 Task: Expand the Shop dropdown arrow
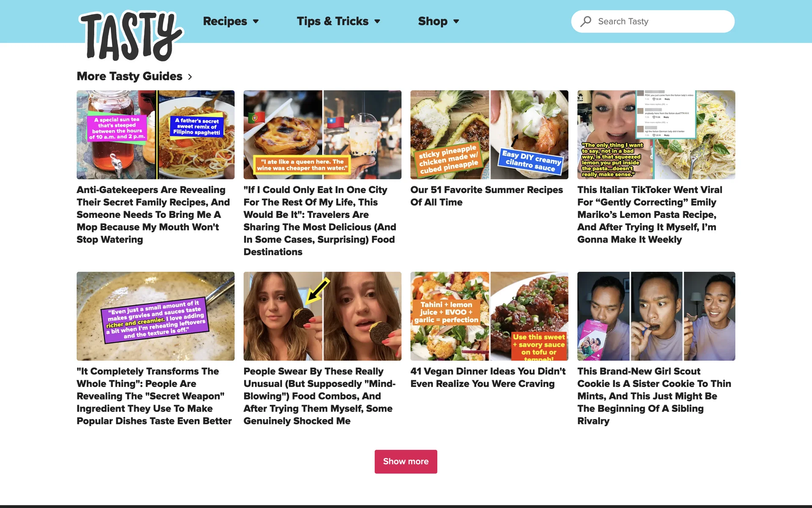coord(456,22)
